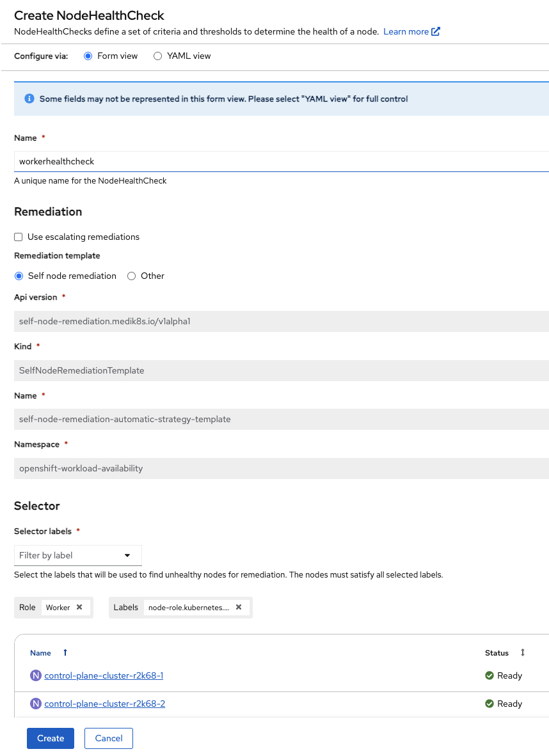
Task: Click the external link icon beside Learn more
Action: point(436,31)
